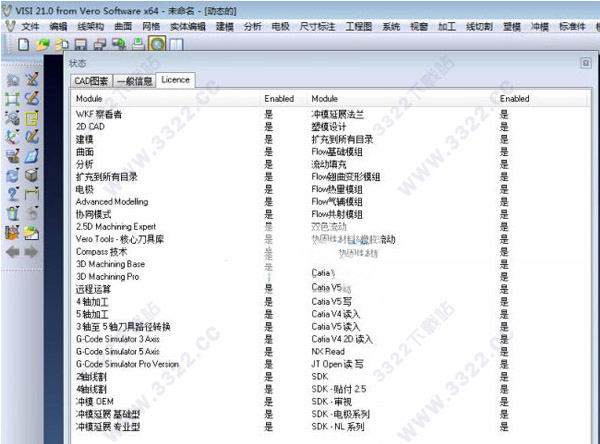Open the 文件 menu
Viewport: 600px width, 444px height.
point(30,26)
